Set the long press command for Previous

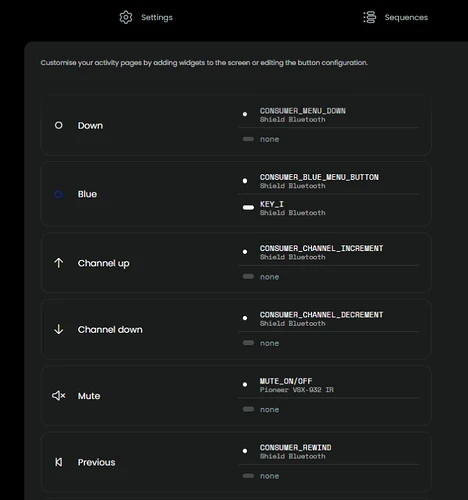pyautogui.click(x=328, y=476)
